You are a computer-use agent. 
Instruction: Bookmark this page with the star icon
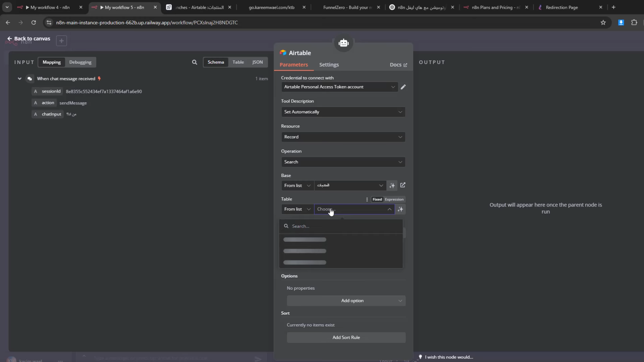coord(603,22)
